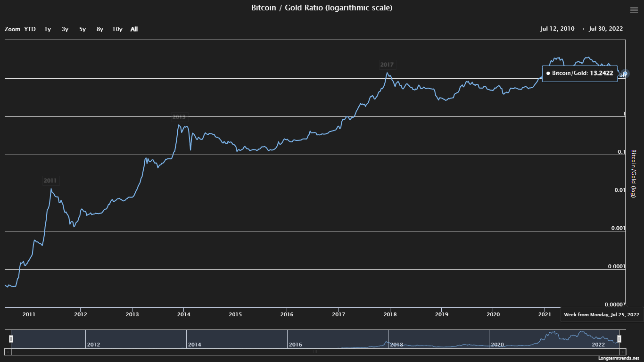Image resolution: width=644 pixels, height=362 pixels.
Task: Open the chart context menu hamburger icon
Action: (x=634, y=10)
